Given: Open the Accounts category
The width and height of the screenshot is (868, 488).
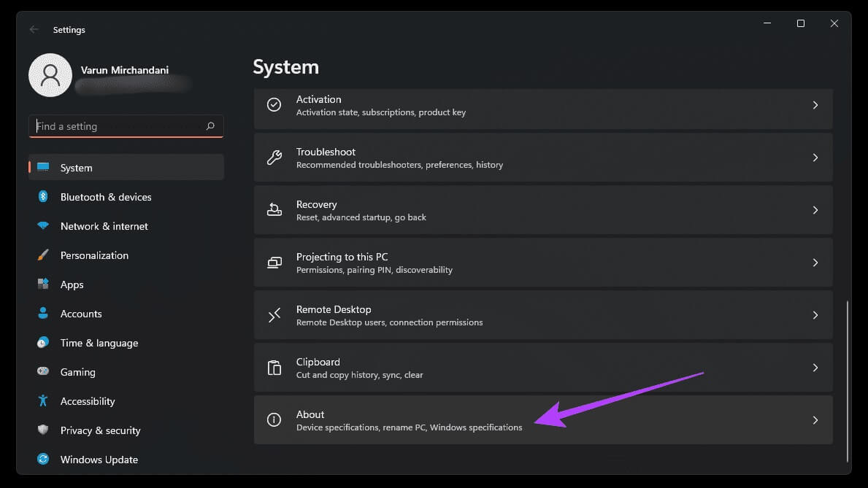Looking at the screenshot, I should pos(126,313).
